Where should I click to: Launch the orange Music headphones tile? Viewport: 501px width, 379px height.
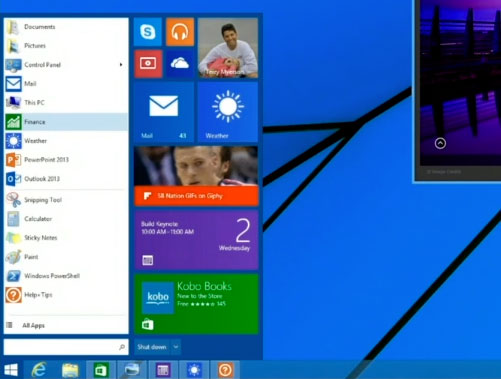pyautogui.click(x=180, y=32)
